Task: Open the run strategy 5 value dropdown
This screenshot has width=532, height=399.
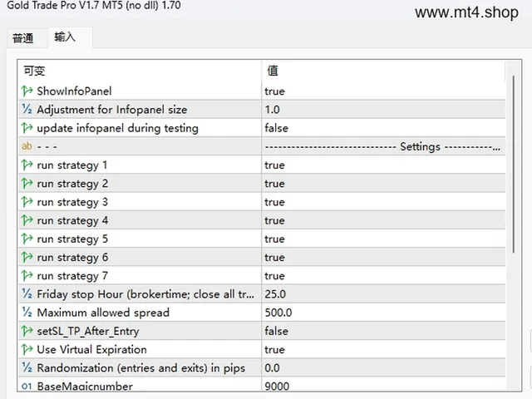Action: coord(383,239)
